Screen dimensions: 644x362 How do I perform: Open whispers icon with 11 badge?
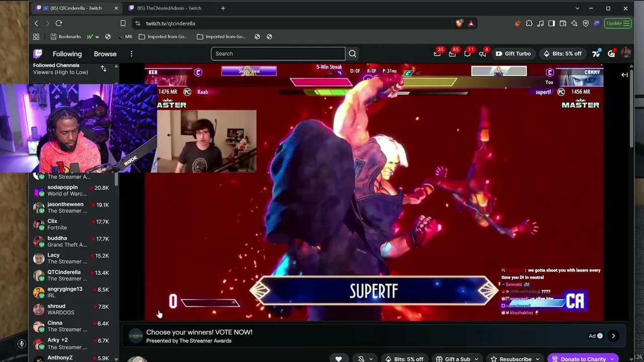click(467, 54)
